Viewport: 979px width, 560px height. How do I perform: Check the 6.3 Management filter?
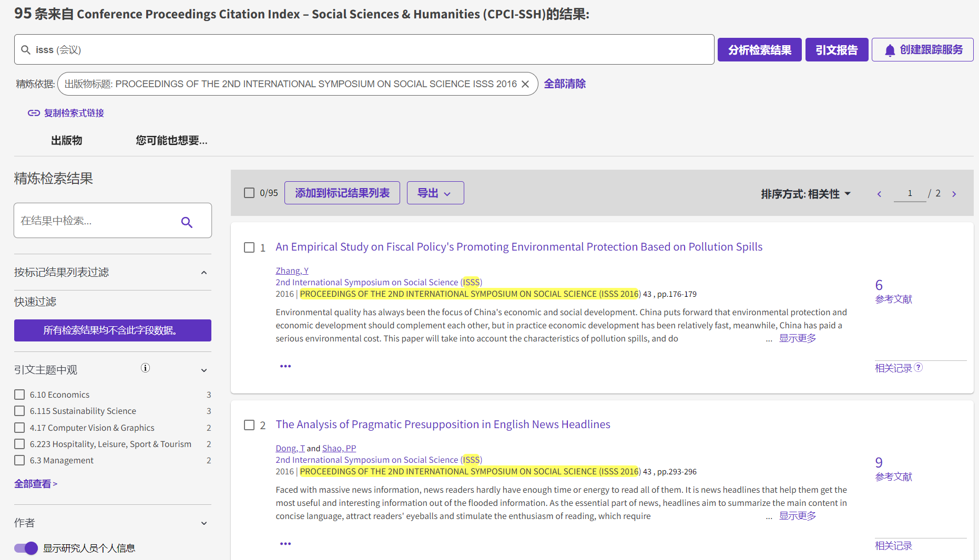click(x=19, y=460)
